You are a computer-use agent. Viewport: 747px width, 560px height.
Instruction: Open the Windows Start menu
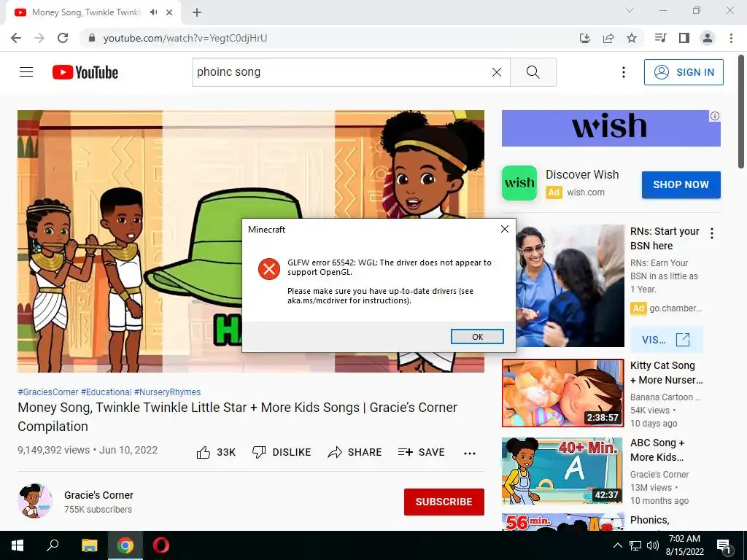pyautogui.click(x=18, y=545)
